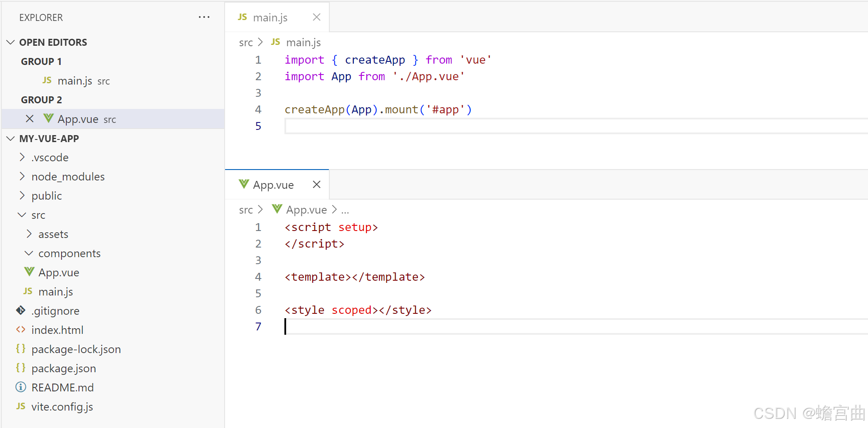This screenshot has width=868, height=428.
Task: Collapse the Open Editors section
Action: pyautogui.click(x=11, y=42)
